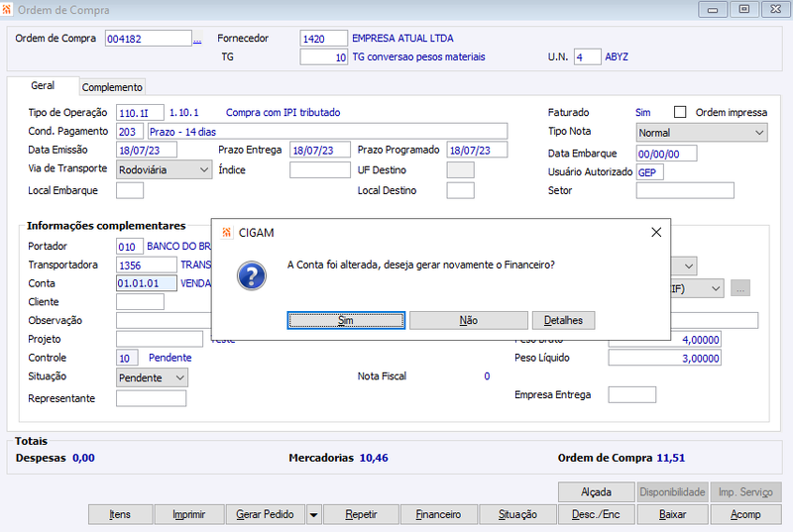Click the Conta field

pyautogui.click(x=147, y=283)
